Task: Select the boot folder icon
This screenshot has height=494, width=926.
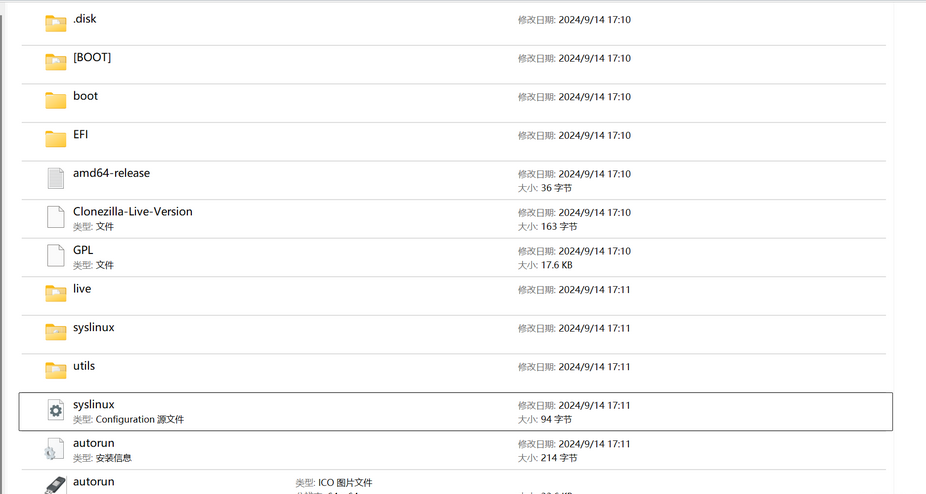Action: click(56, 100)
